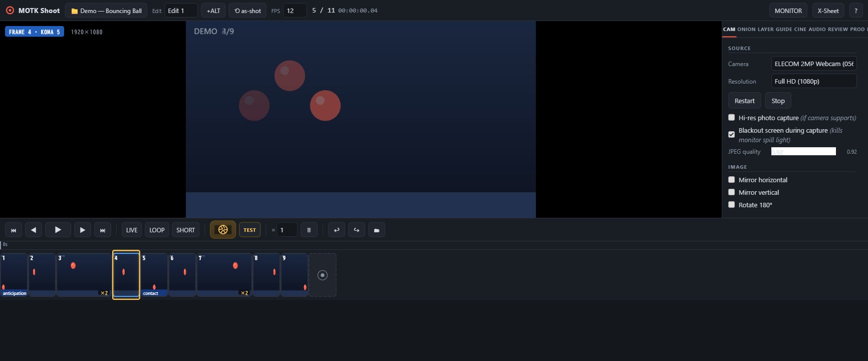Viewport: 868px width, 361px height.
Task: Click the ball capture icon button
Action: point(223,230)
